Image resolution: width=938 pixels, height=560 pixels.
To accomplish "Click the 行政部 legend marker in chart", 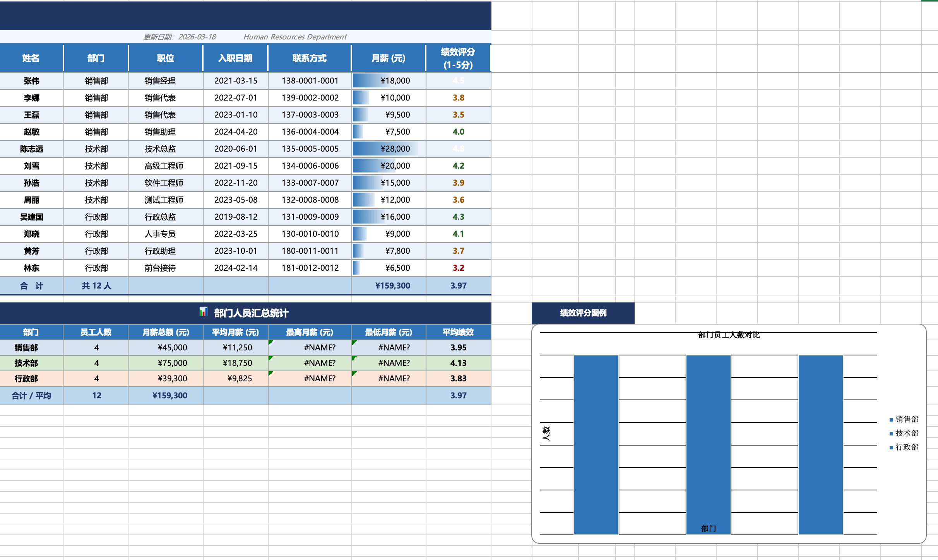I will (x=891, y=447).
